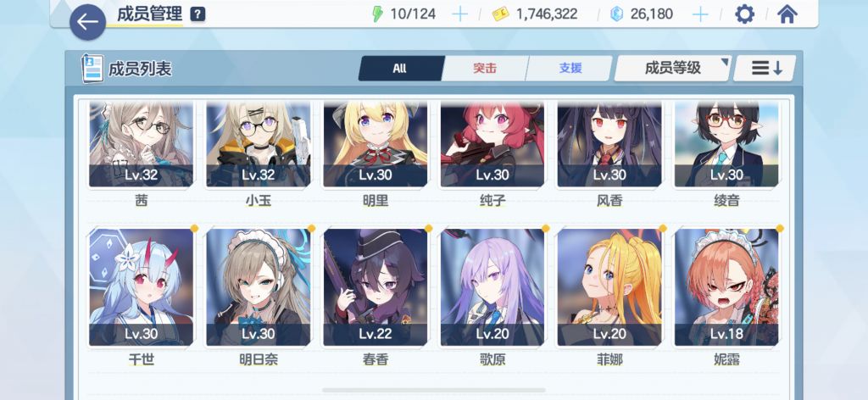Click the horizontal scrollbar below the list
The width and height of the screenshot is (868, 400).
433,391
